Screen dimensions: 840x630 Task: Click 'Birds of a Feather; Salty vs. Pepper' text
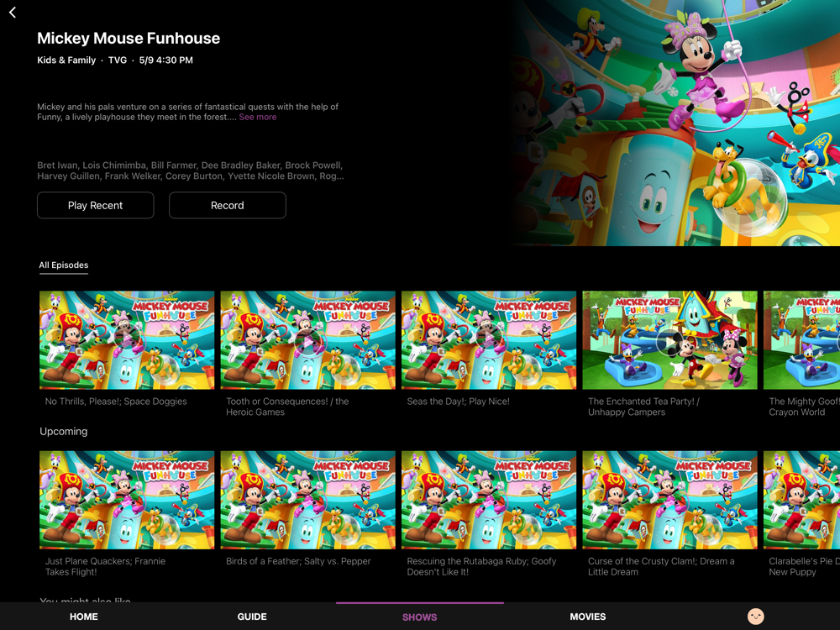tap(298, 561)
